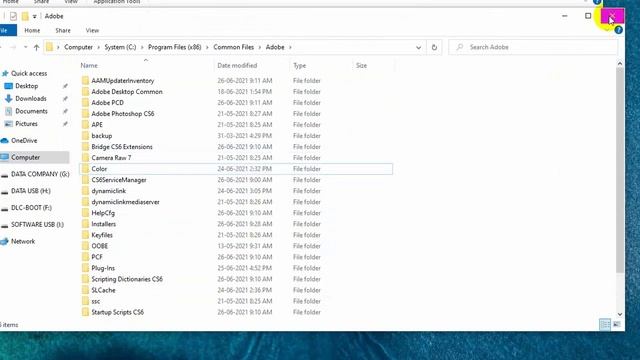Click Program Files (x86) in the breadcrumb
The image size is (640, 360).
tap(175, 47)
